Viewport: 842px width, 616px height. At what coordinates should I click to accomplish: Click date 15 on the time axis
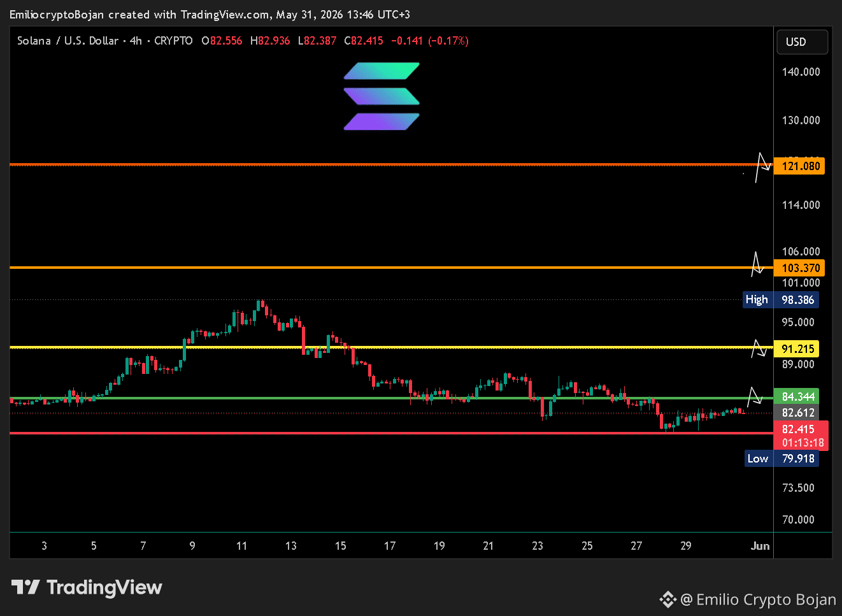341,546
